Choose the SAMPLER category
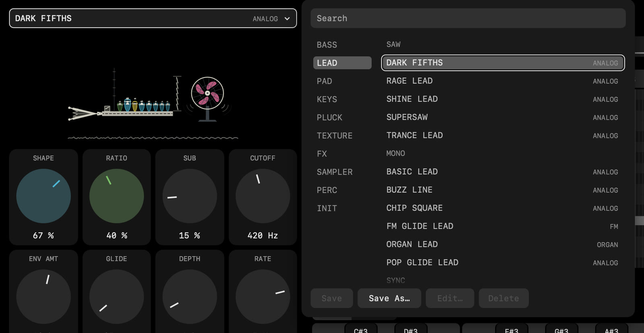Screen dimensions: 644x333 pyautogui.click(x=342, y=172)
